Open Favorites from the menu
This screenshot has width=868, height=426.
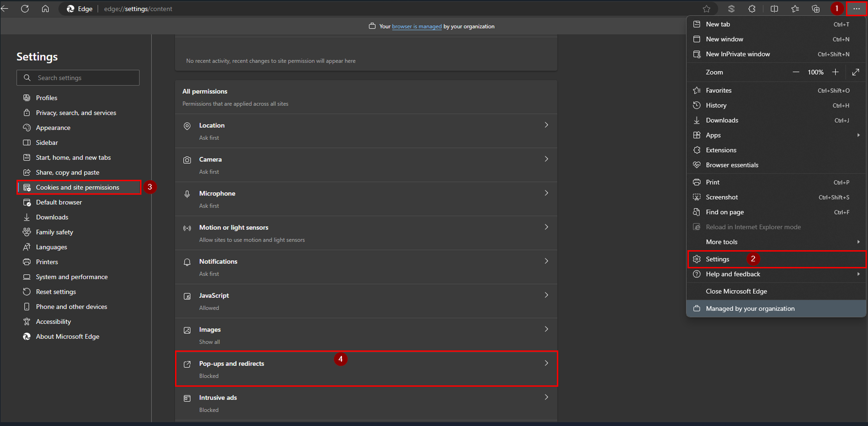[776, 90]
